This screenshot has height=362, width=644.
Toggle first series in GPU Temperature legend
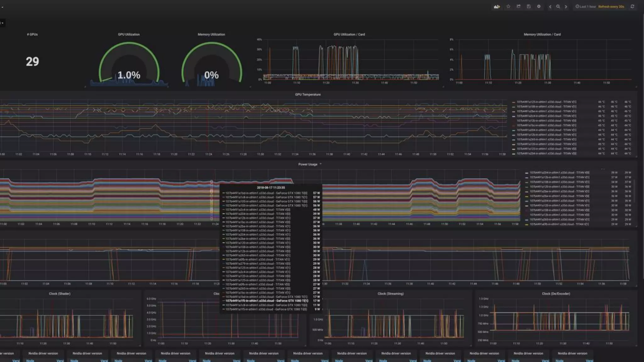click(x=546, y=102)
